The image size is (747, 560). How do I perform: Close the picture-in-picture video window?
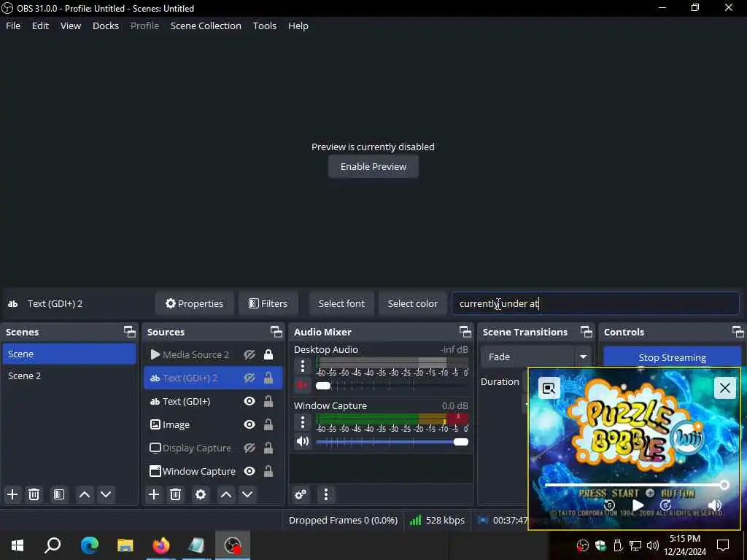click(x=724, y=388)
